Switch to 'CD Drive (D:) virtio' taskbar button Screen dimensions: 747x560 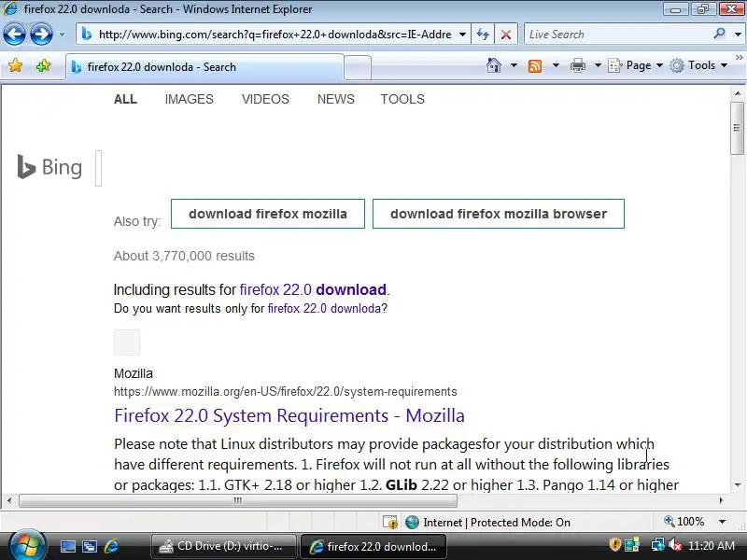coord(223,546)
